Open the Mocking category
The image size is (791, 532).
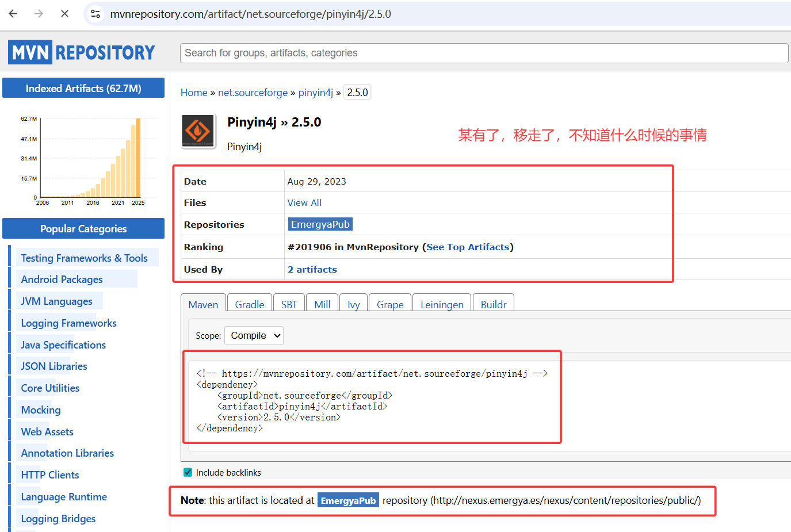41,410
